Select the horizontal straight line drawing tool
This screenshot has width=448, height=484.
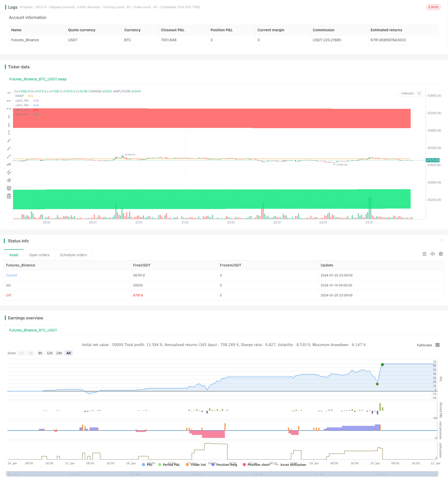(x=9, y=93)
